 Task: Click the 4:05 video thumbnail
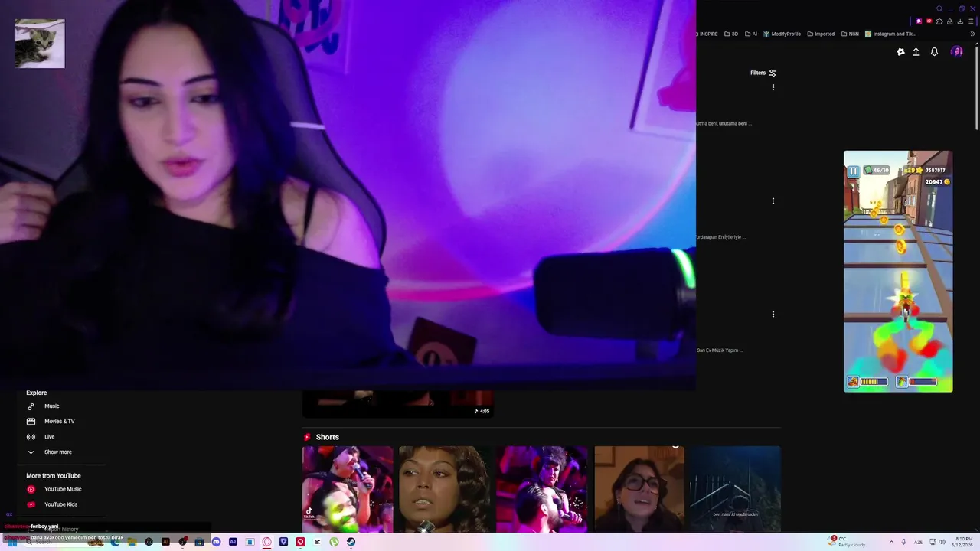(398, 404)
